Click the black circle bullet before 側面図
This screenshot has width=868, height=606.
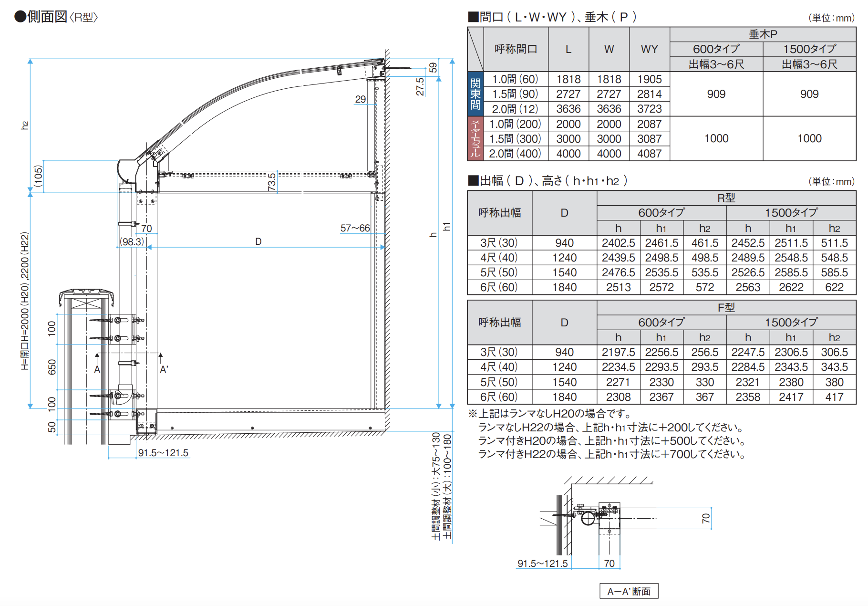click(x=20, y=17)
